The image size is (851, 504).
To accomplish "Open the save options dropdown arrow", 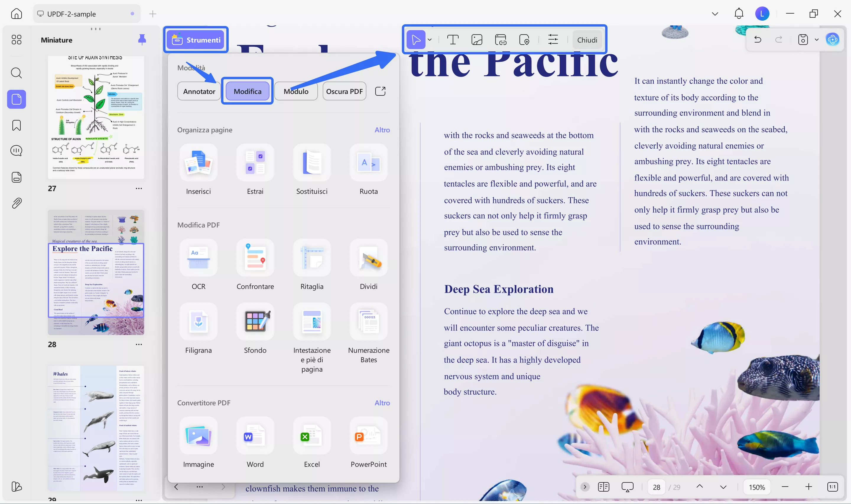I will tap(816, 40).
